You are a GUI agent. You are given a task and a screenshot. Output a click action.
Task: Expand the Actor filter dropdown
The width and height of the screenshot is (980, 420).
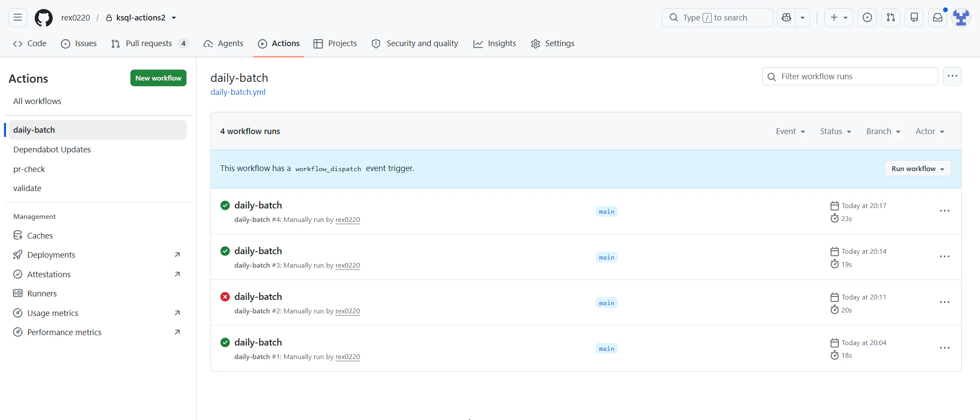coord(930,131)
